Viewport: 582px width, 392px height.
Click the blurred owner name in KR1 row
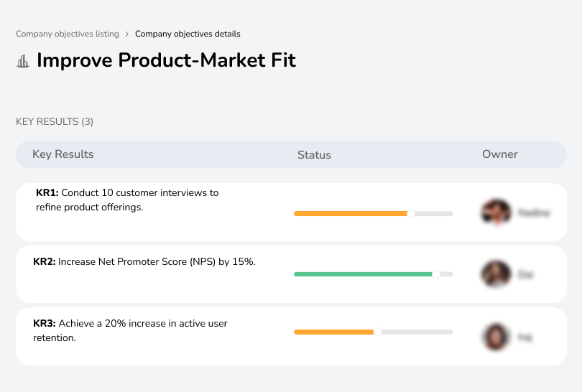(534, 213)
